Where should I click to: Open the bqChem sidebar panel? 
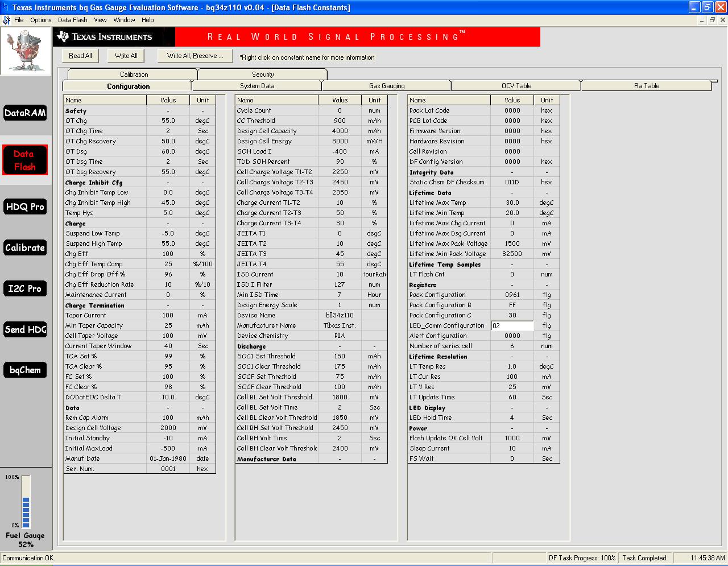tap(25, 370)
